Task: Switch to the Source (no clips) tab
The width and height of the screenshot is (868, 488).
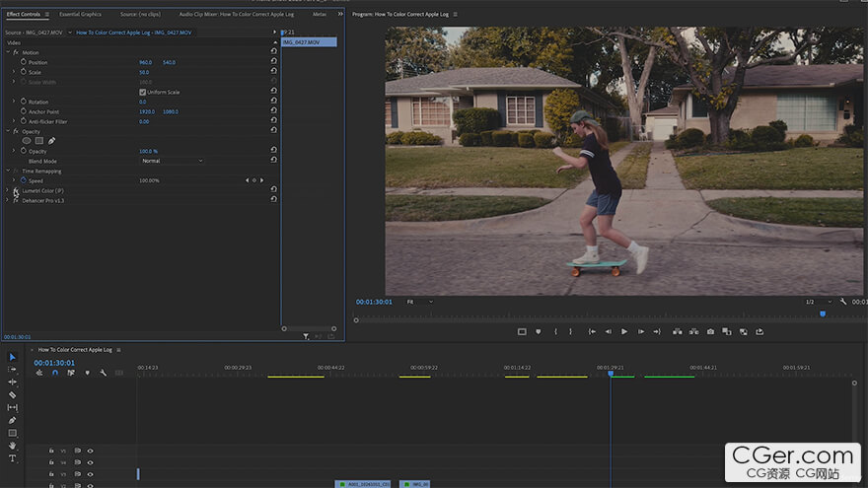Action: click(140, 15)
